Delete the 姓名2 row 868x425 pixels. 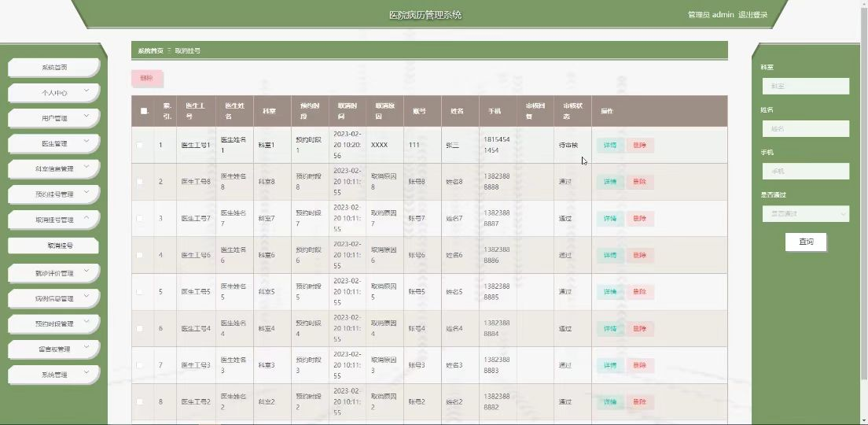click(640, 401)
